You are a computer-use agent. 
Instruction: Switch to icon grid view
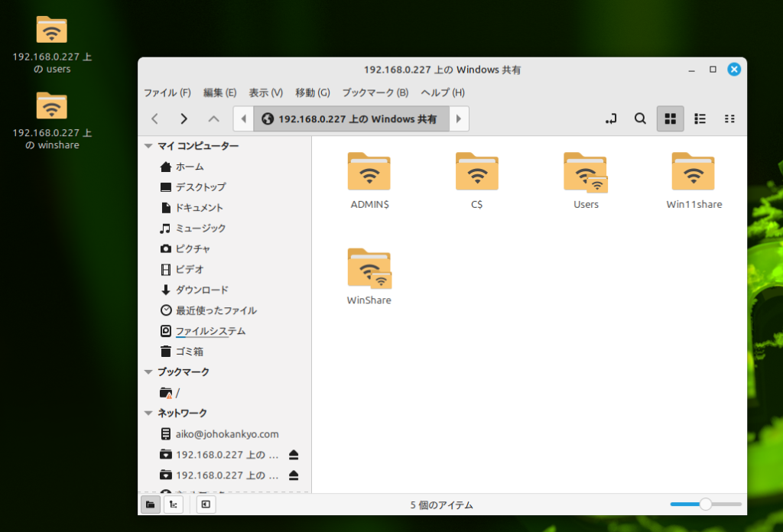[670, 118]
